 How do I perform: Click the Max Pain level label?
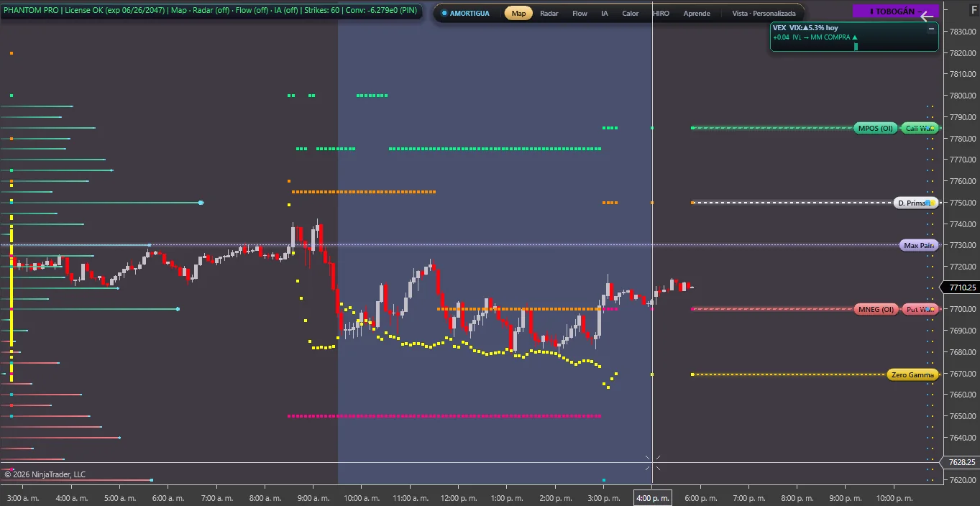[919, 245]
